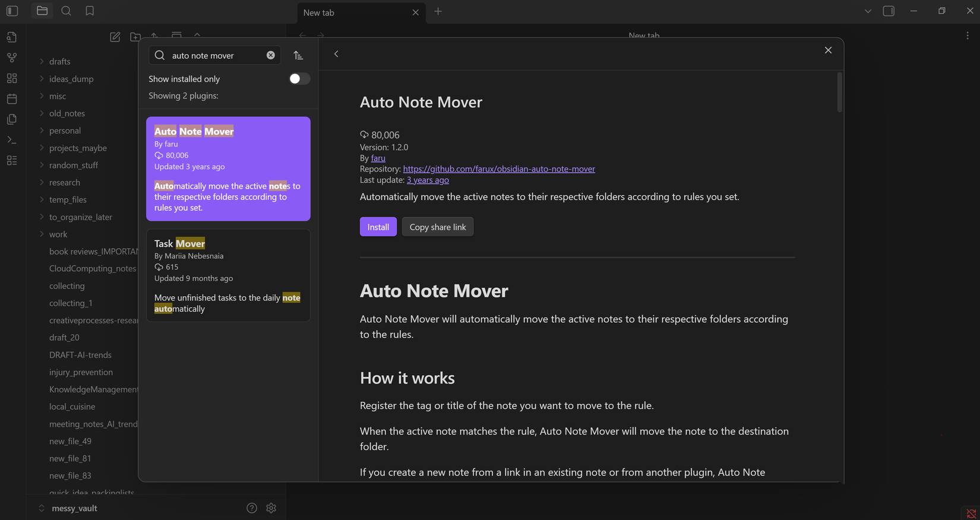This screenshot has height=520, width=980.
Task: Click the plugin details scrollbar
Action: (839, 93)
